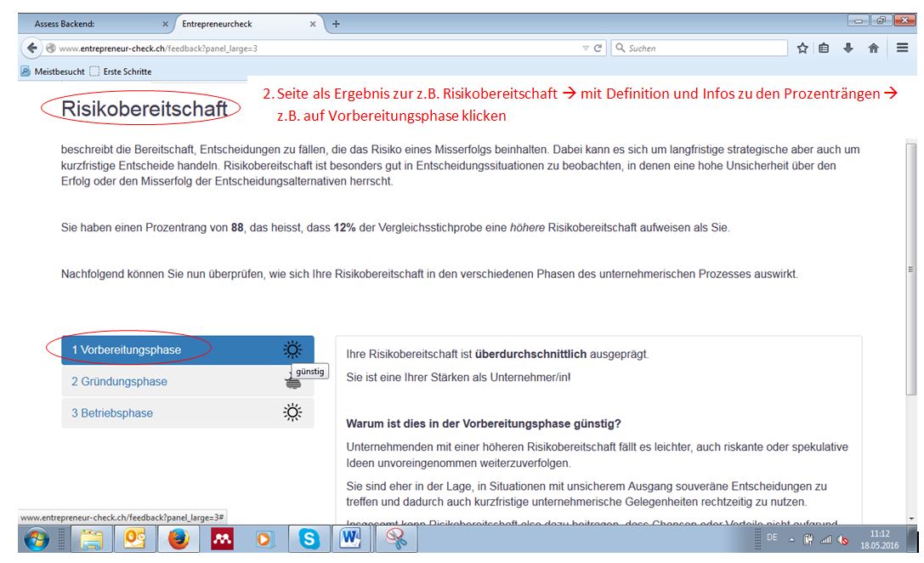Open a new tab with plus button
Image resolution: width=924 pixels, height=563 pixels.
tap(336, 24)
